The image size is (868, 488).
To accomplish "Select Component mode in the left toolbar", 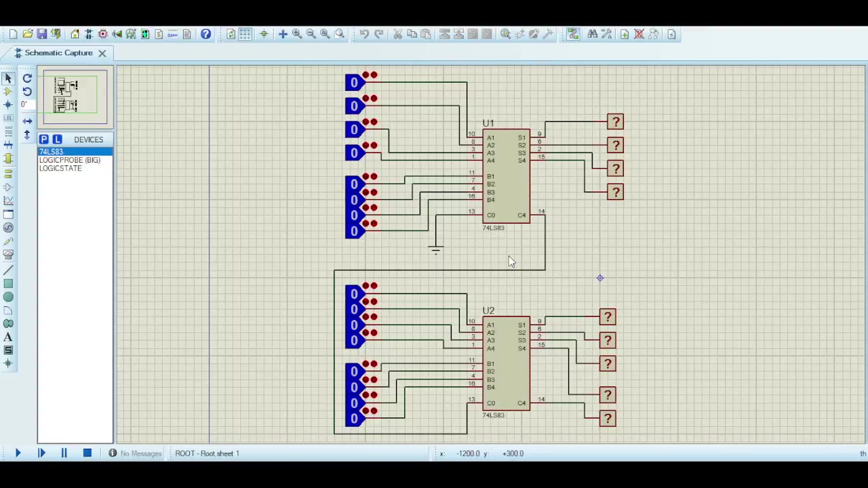I will pyautogui.click(x=8, y=91).
